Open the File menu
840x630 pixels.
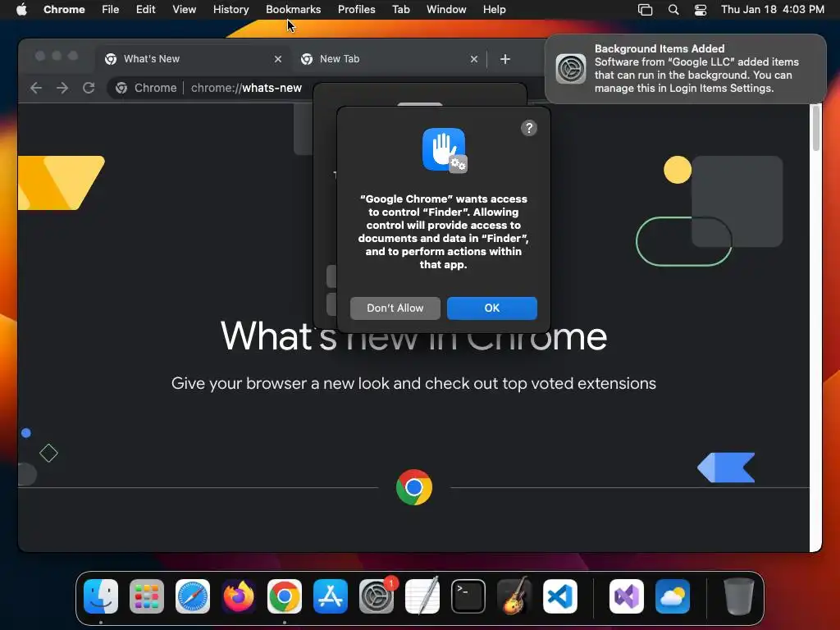point(111,10)
